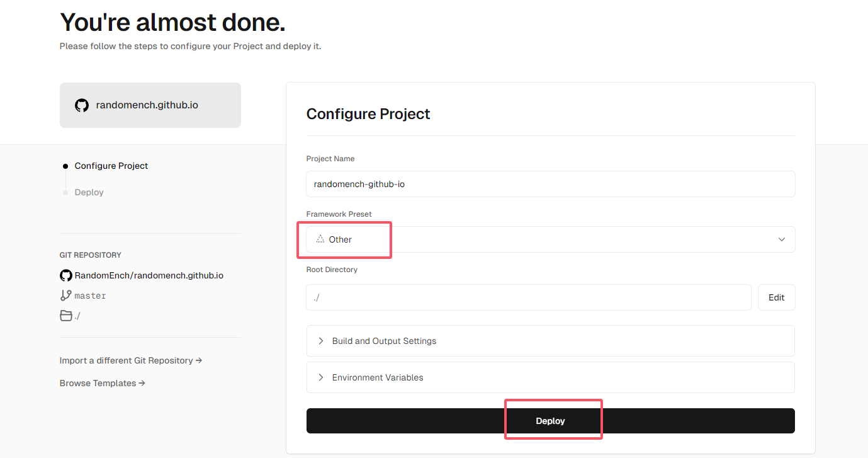Open Import a different Git Repository link
Image resolution: width=868 pixels, height=458 pixels.
[x=130, y=360]
